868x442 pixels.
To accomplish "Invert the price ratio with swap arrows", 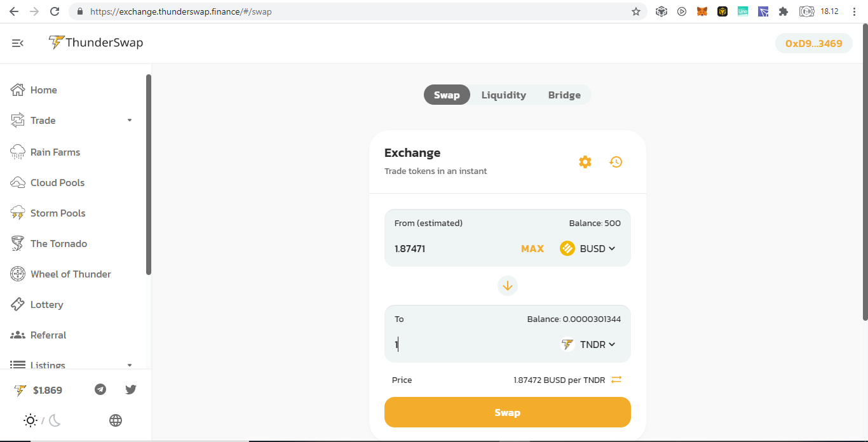I will pyautogui.click(x=616, y=380).
